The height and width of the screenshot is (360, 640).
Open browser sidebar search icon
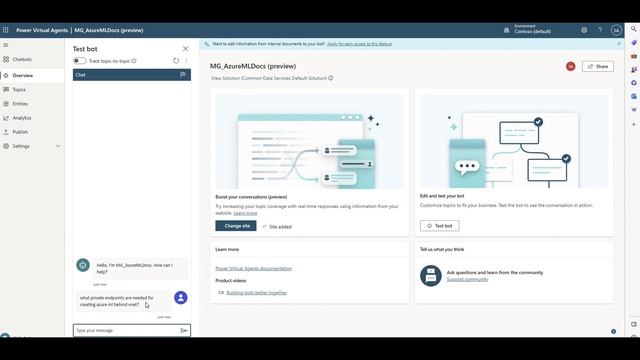click(x=633, y=29)
